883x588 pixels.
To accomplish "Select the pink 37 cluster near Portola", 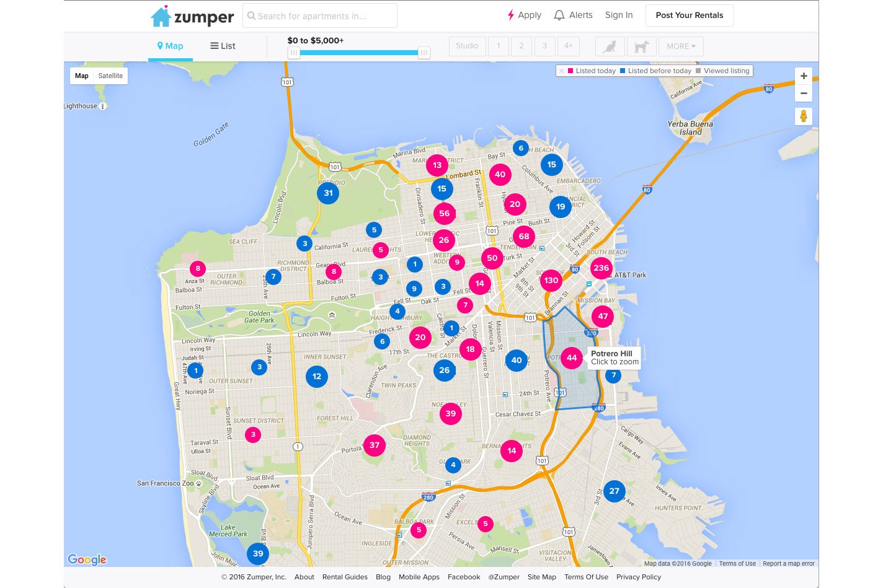I will click(374, 445).
